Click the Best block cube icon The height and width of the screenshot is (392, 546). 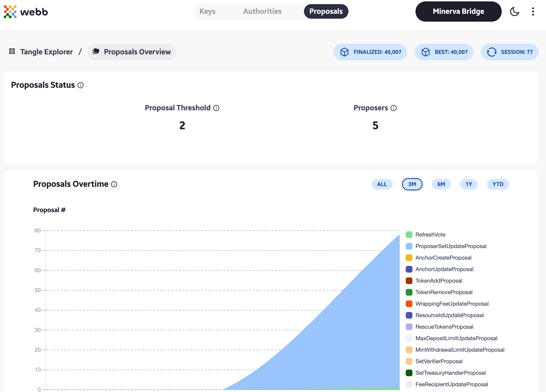pos(425,52)
